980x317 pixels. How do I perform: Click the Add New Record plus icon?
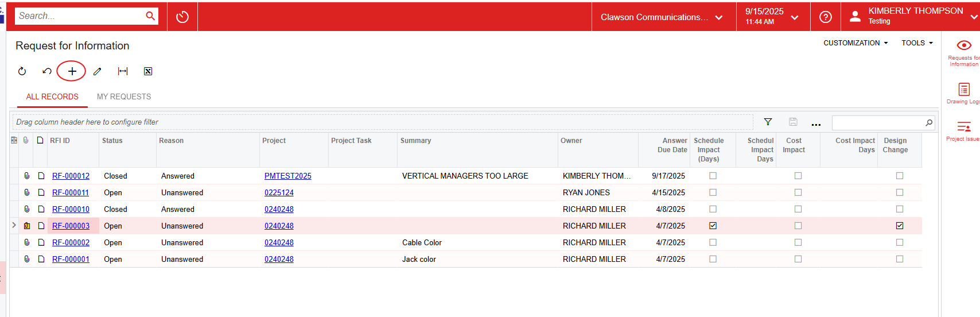(72, 71)
